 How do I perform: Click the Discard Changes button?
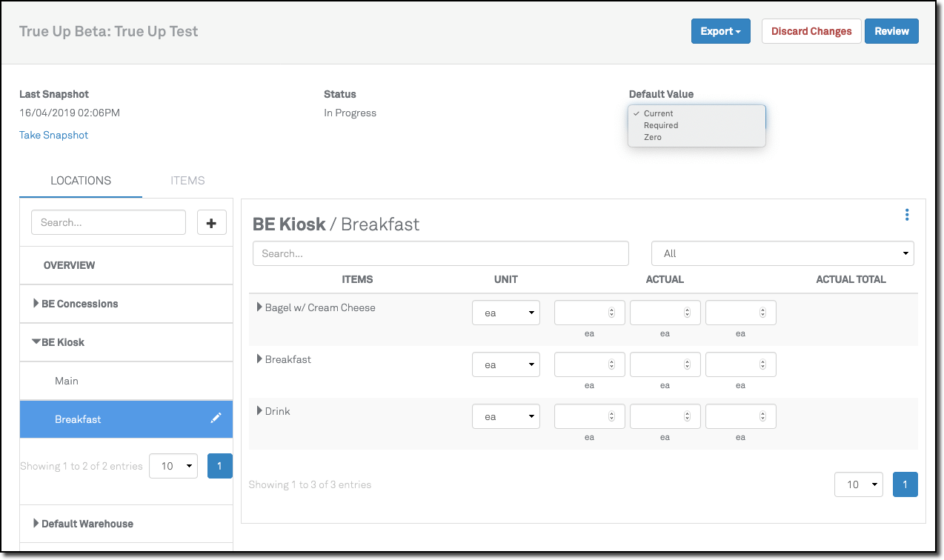click(x=811, y=31)
